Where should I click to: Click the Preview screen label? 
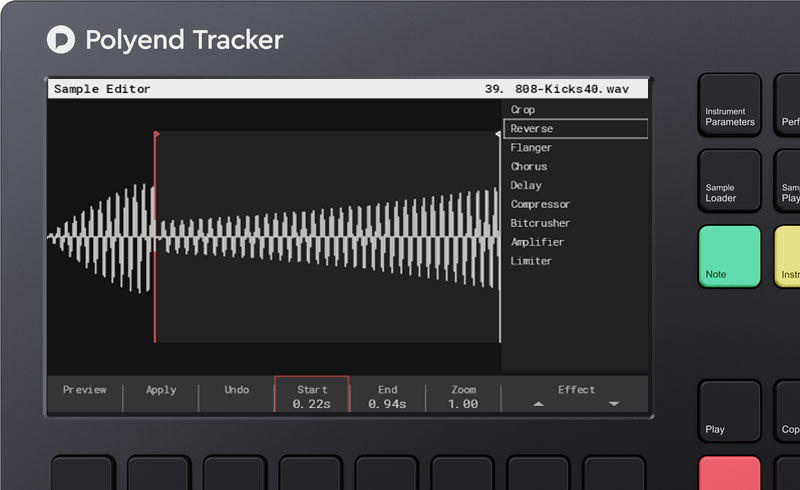click(x=85, y=390)
